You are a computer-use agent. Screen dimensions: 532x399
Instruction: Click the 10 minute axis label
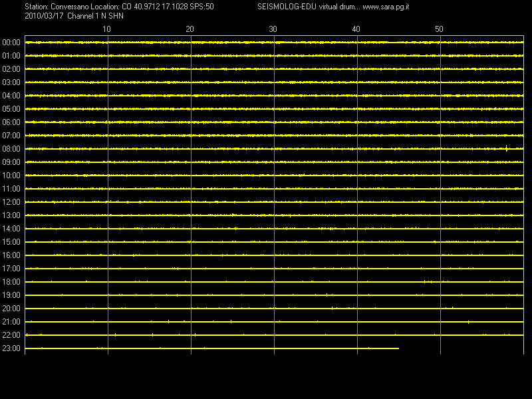[x=106, y=29]
